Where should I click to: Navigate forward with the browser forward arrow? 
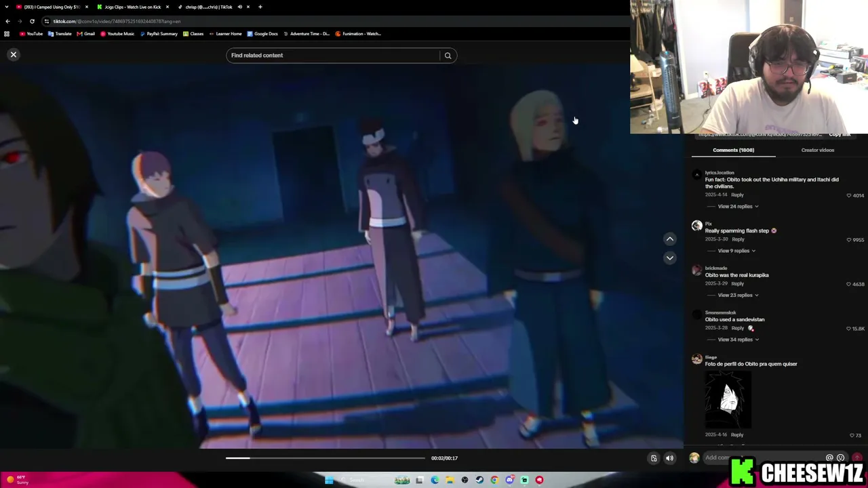(x=20, y=21)
